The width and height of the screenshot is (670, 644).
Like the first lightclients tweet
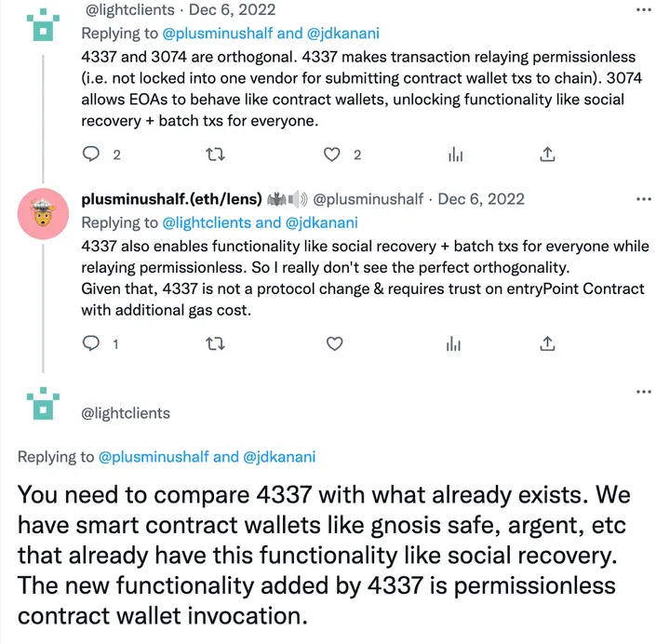332,154
